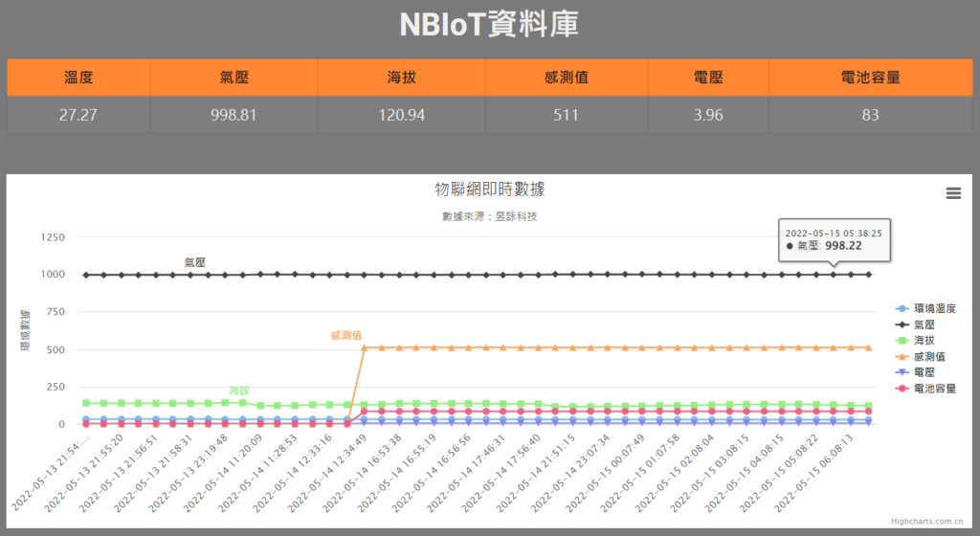
Task: Click the battery capacity value 83
Action: click(870, 115)
